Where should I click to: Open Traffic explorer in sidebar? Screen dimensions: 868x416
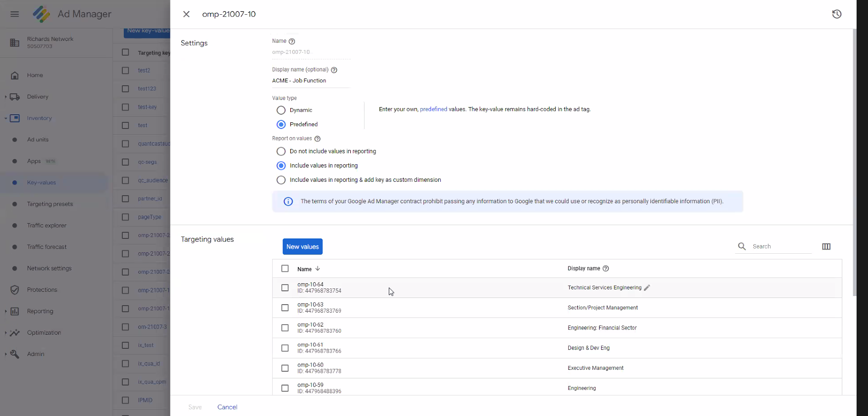pos(47,226)
